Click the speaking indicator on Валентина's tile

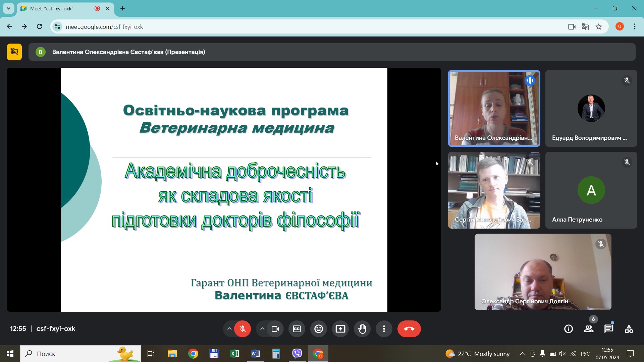click(x=530, y=80)
